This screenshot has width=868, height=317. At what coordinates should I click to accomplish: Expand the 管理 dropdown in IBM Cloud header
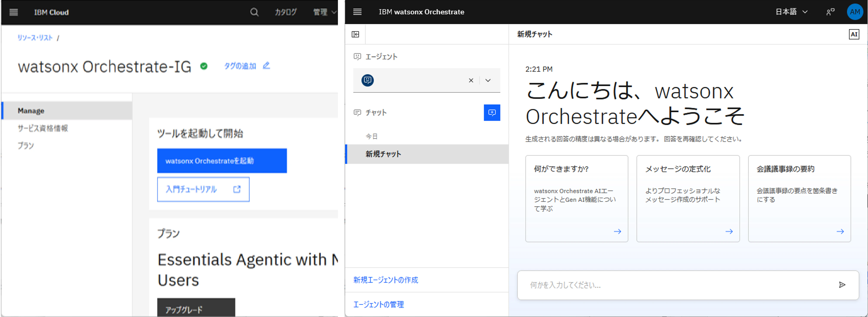pyautogui.click(x=325, y=12)
